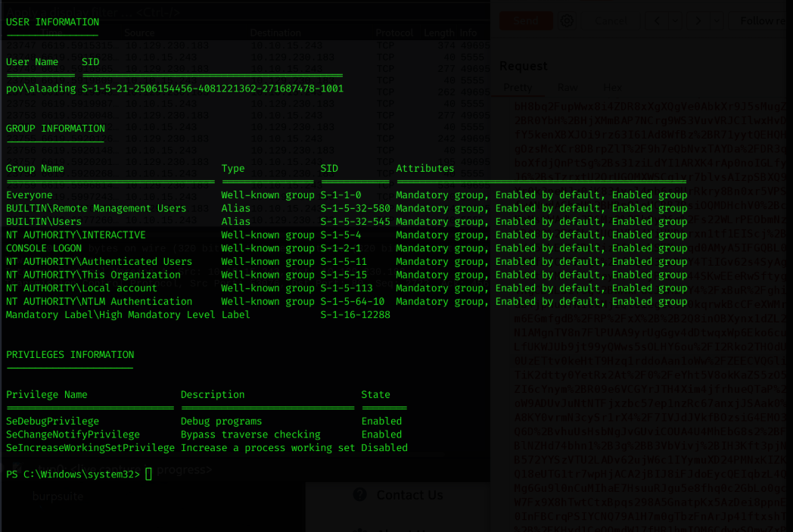Click the Follow redirection button
This screenshot has height=532, width=793.
click(x=763, y=20)
